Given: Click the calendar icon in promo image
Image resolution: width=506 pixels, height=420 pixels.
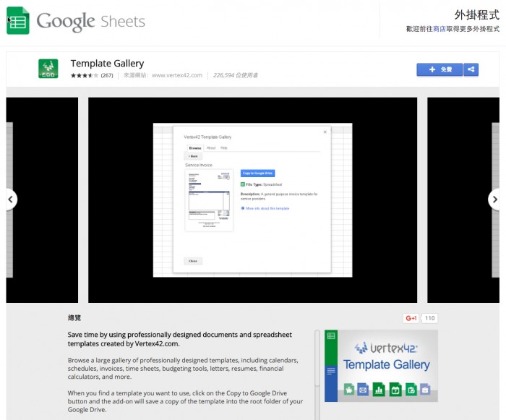Looking at the screenshot, I should click(x=395, y=390).
